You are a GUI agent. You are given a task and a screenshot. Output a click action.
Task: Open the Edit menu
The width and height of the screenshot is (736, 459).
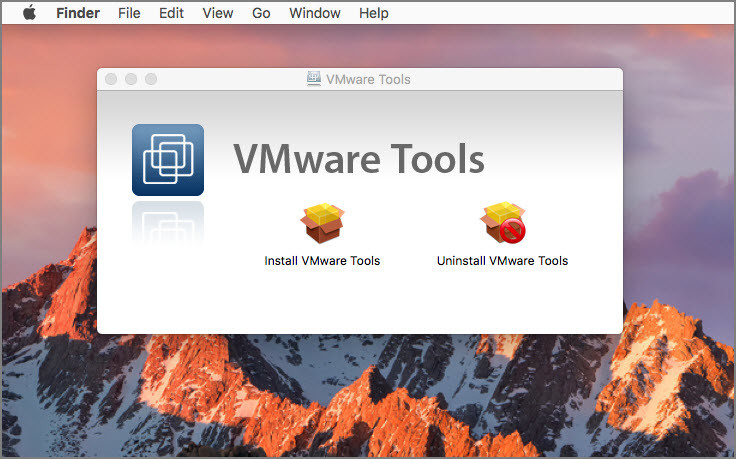[x=171, y=13]
